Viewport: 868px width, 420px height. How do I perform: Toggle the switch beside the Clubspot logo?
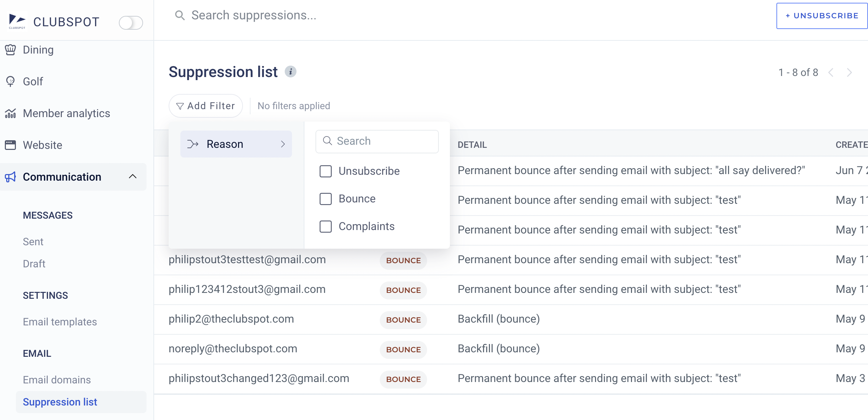point(131,23)
